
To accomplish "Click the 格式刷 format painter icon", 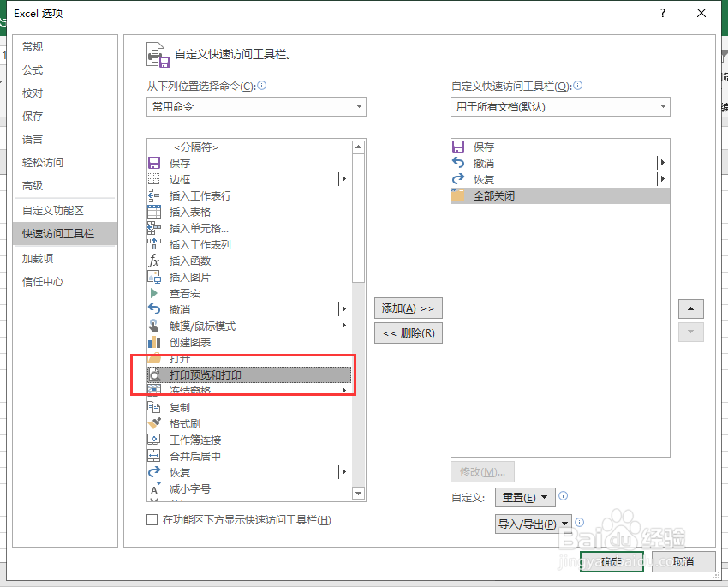I will click(x=153, y=423).
